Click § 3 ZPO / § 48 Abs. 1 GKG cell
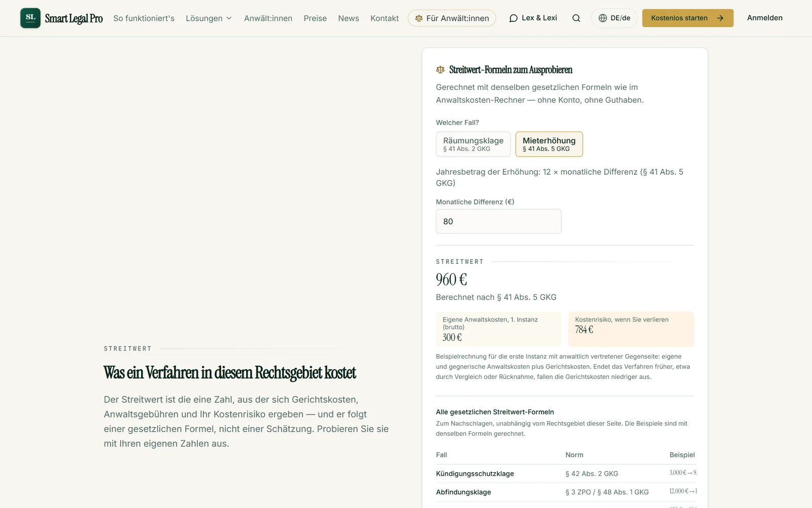Viewport: 812px width, 508px height. point(607,492)
